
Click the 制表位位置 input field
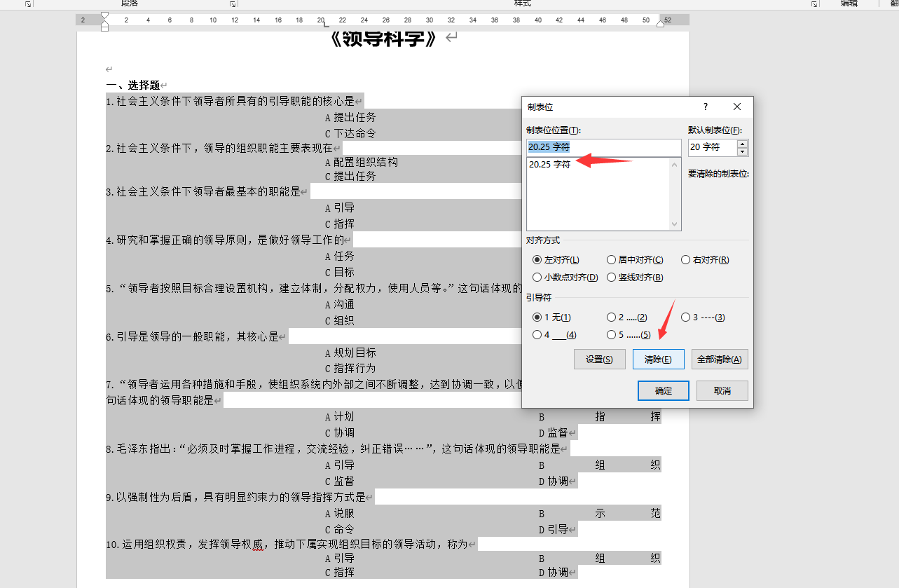pyautogui.click(x=603, y=147)
